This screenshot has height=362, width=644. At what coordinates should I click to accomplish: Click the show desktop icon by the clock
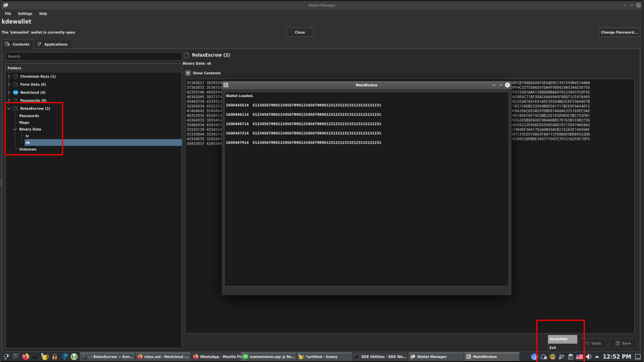tap(638, 357)
